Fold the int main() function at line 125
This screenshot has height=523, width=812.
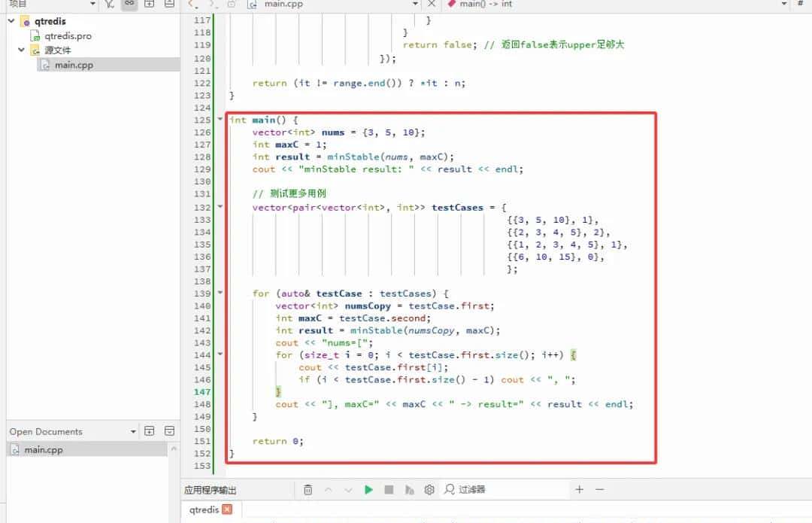click(x=220, y=120)
